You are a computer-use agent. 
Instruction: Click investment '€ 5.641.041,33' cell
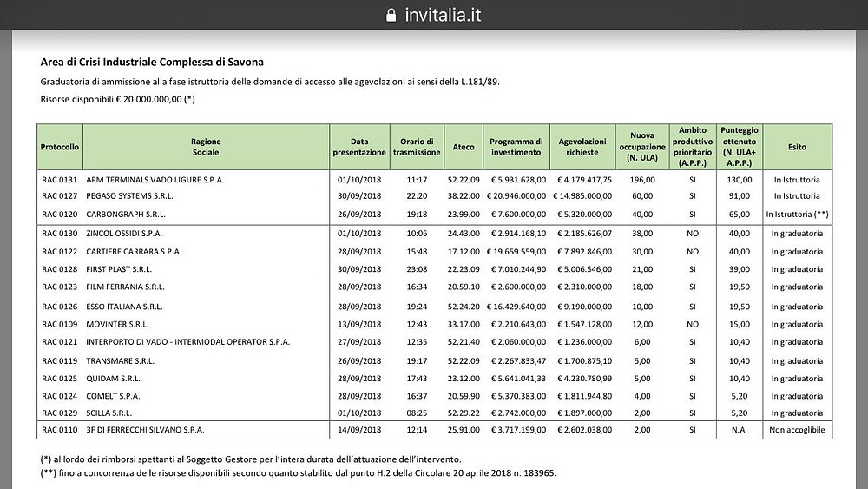click(x=518, y=379)
